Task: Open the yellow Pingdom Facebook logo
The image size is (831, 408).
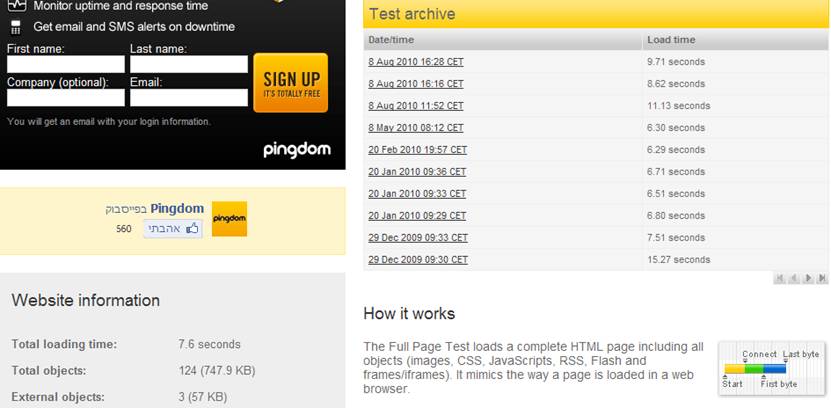Action: (229, 219)
